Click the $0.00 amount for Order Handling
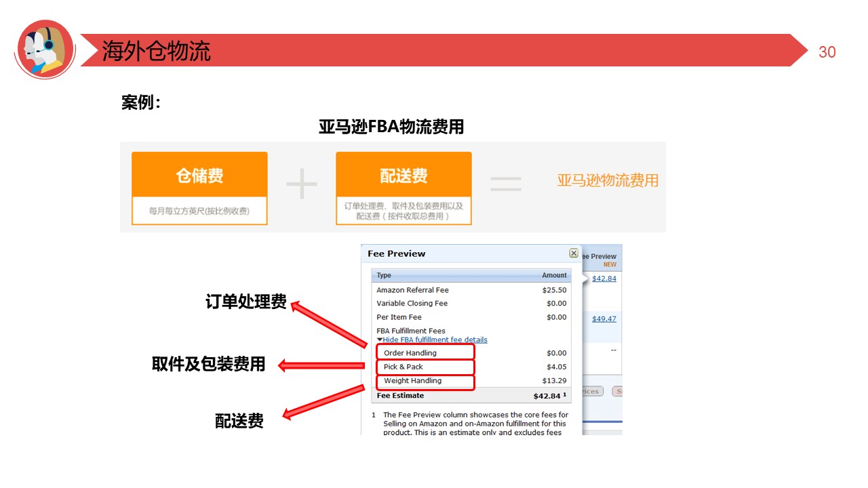This screenshot has height=488, width=868. tap(557, 353)
